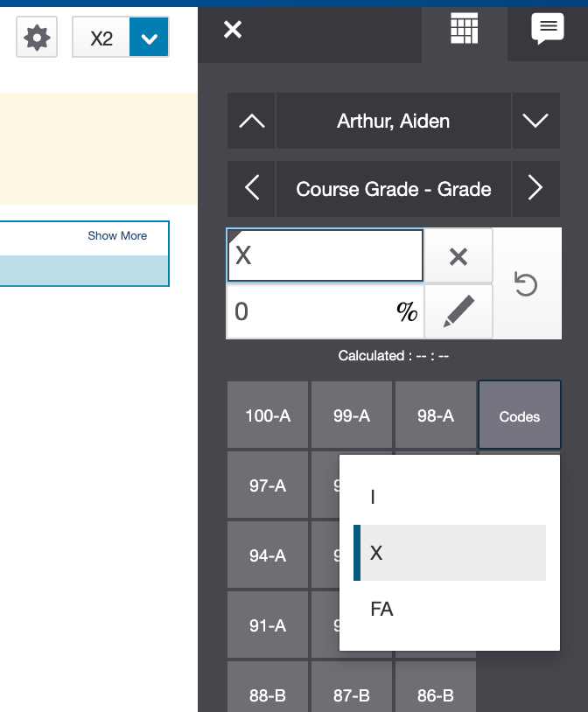Go to previous student with up arrow
The height and width of the screenshot is (712, 588).
tap(251, 122)
